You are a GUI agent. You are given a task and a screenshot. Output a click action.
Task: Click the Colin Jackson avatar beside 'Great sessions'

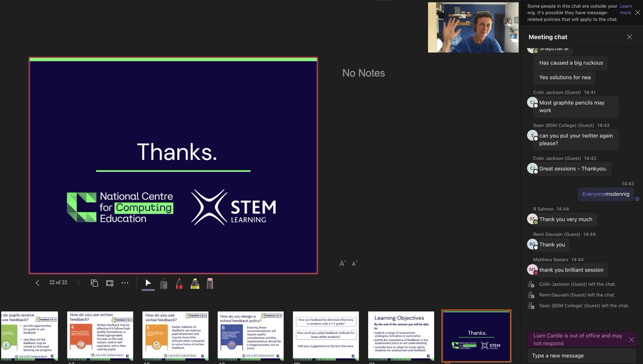532,168
